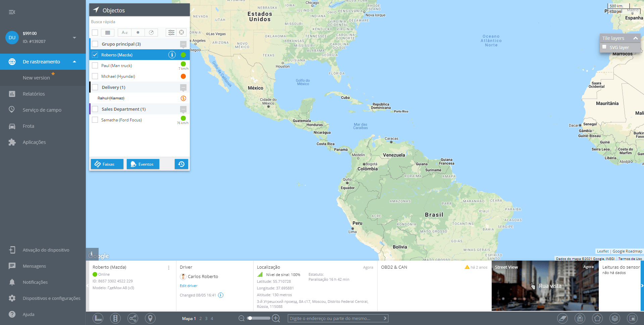Sort objects with the A-z button
The image size is (644, 325).
click(124, 33)
